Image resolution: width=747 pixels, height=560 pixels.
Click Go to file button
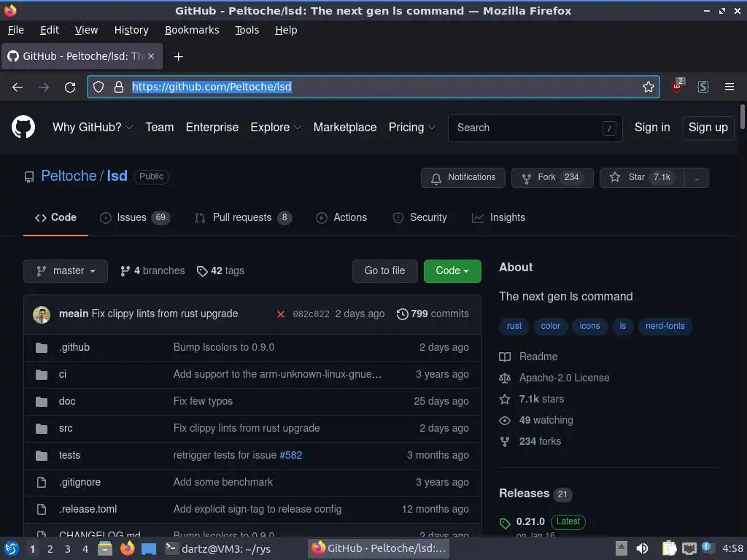[385, 271]
